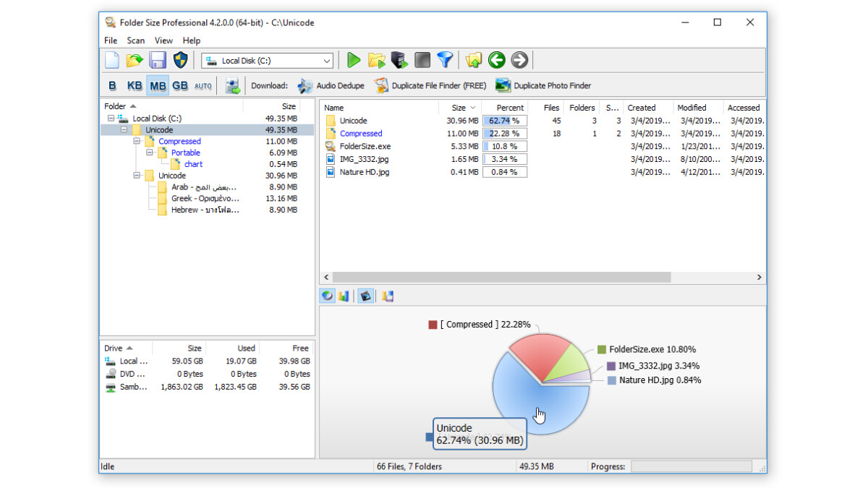
Task: Collapse the Compressed folder node
Action: [x=137, y=142]
